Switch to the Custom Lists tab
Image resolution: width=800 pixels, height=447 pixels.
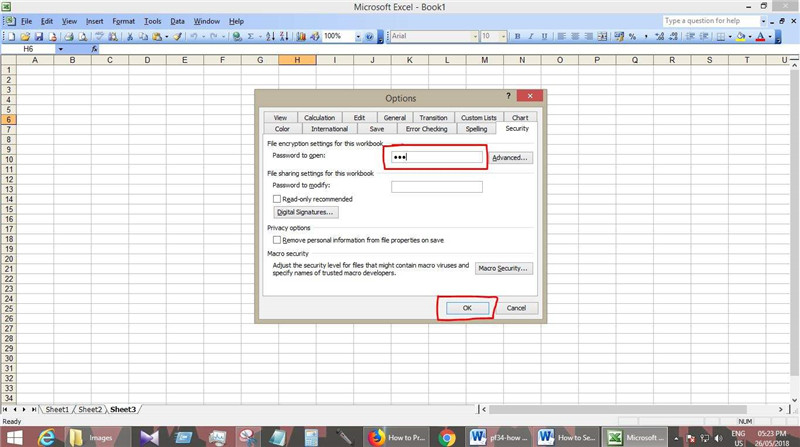479,117
